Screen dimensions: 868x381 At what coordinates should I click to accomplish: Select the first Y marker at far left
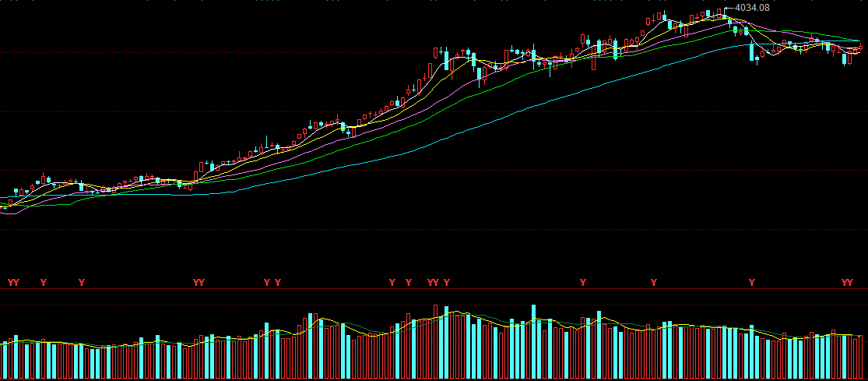pos(10,282)
